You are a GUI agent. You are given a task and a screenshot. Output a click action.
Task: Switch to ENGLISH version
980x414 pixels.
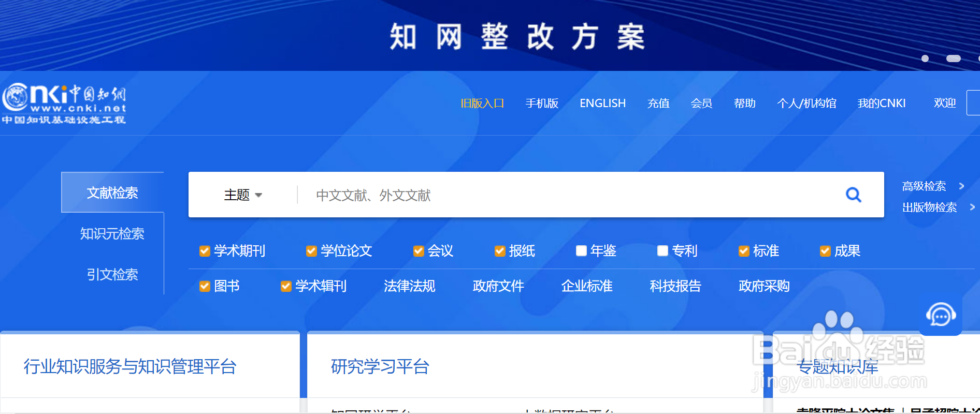pos(603,103)
